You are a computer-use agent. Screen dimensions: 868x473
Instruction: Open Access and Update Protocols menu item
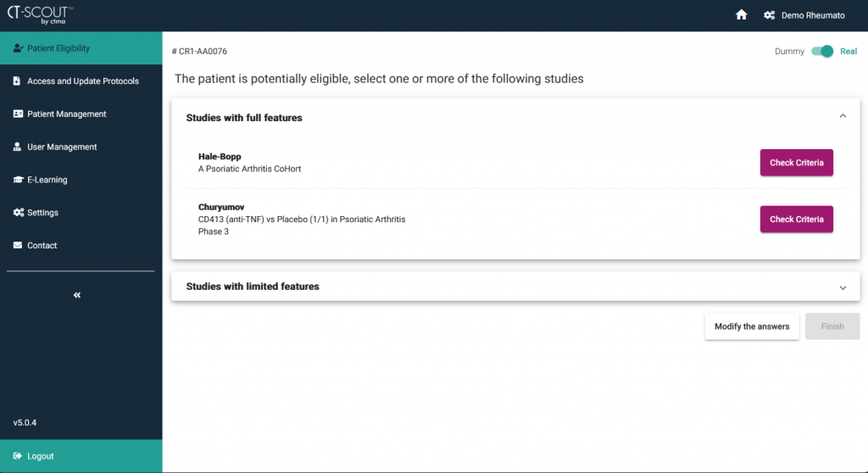click(x=81, y=81)
